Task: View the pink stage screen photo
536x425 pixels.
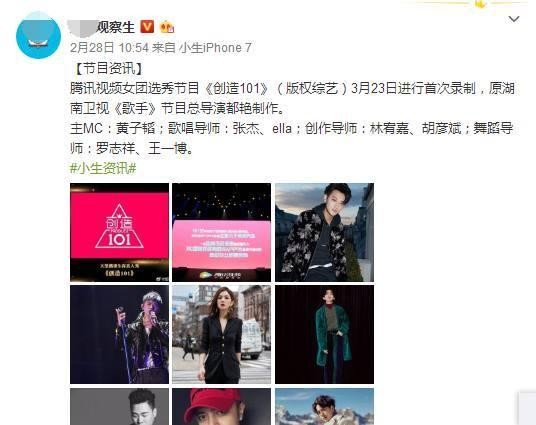Action: click(222, 233)
